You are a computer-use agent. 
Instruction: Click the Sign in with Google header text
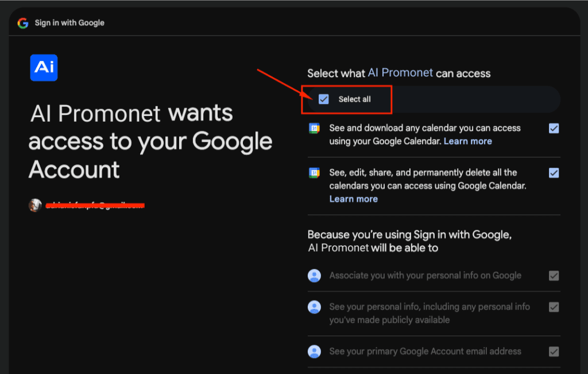coord(69,22)
